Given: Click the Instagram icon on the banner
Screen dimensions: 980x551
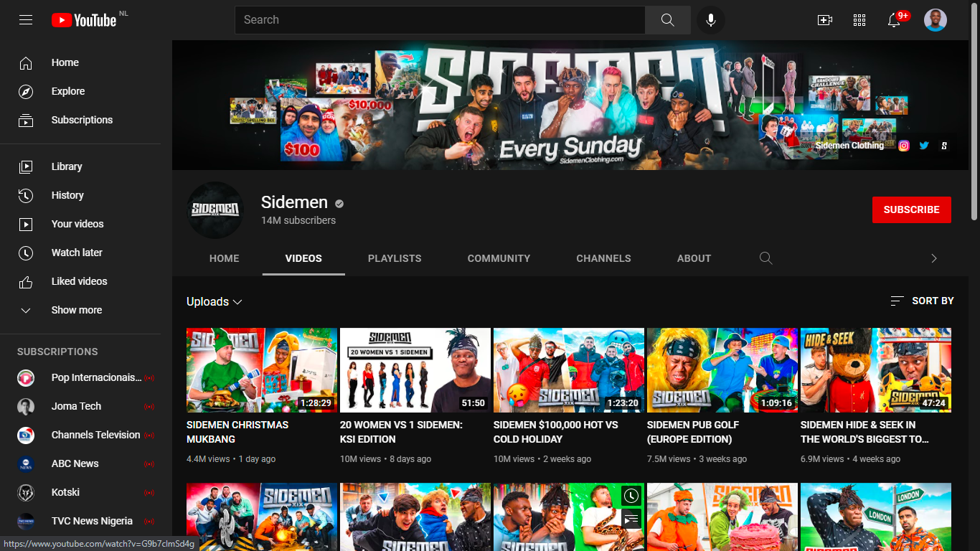Looking at the screenshot, I should coord(904,146).
